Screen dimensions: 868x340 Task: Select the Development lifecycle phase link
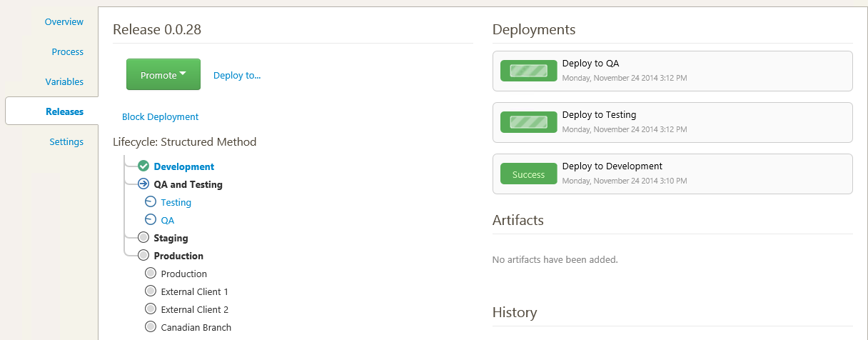coord(183,166)
